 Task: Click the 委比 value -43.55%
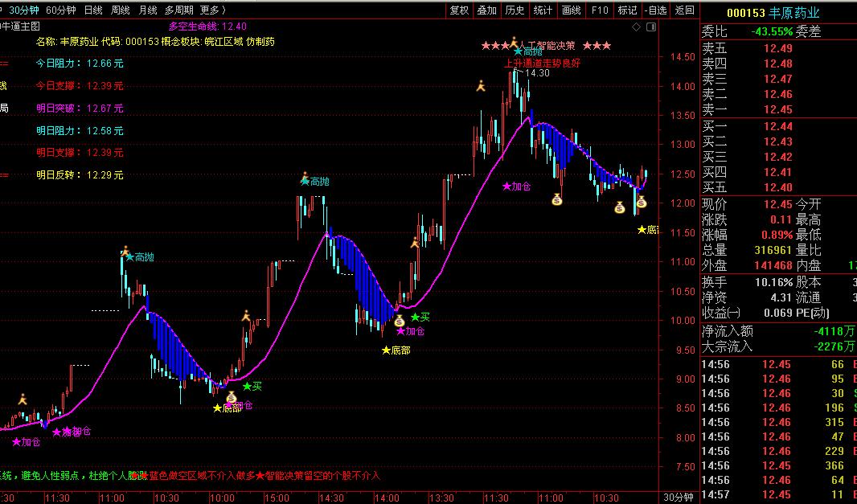(x=771, y=31)
